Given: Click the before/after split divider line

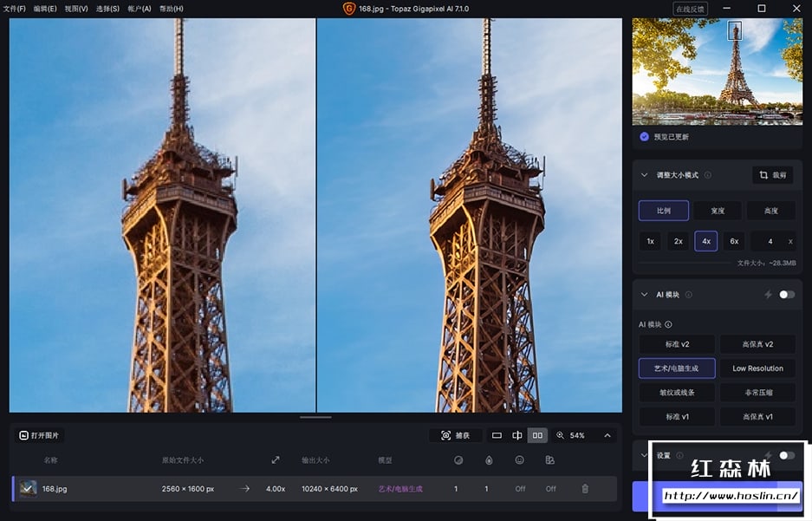Looking at the screenshot, I should pyautogui.click(x=316, y=217).
